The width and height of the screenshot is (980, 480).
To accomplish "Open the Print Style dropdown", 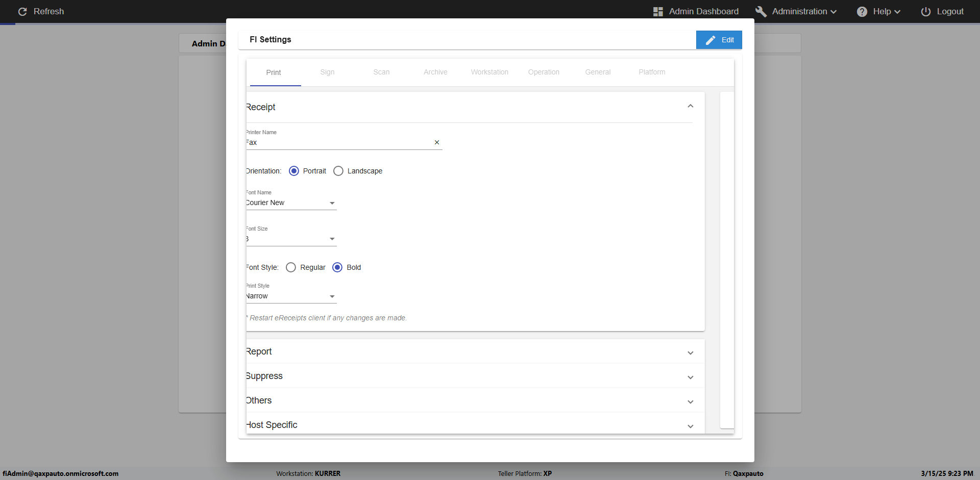I will coord(332,296).
